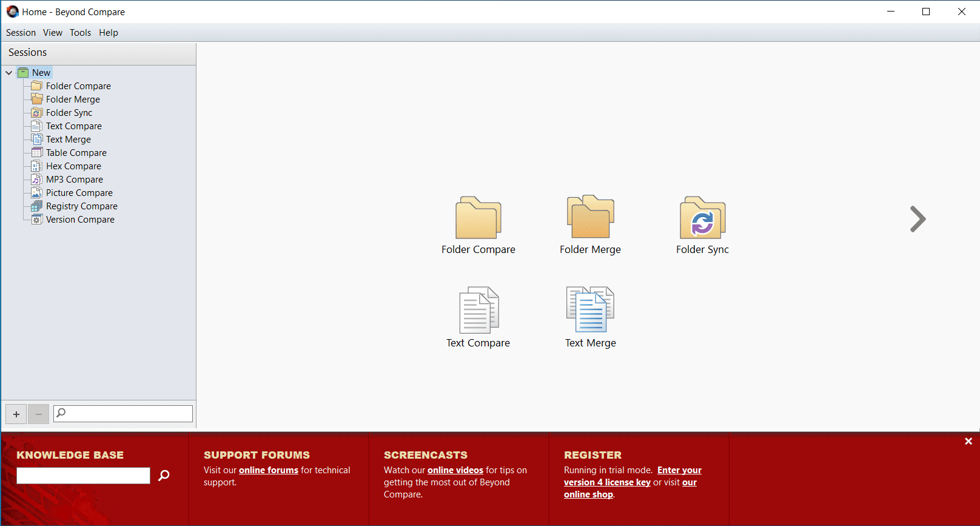Select Hex Compare in Sessions tree

[x=73, y=166]
